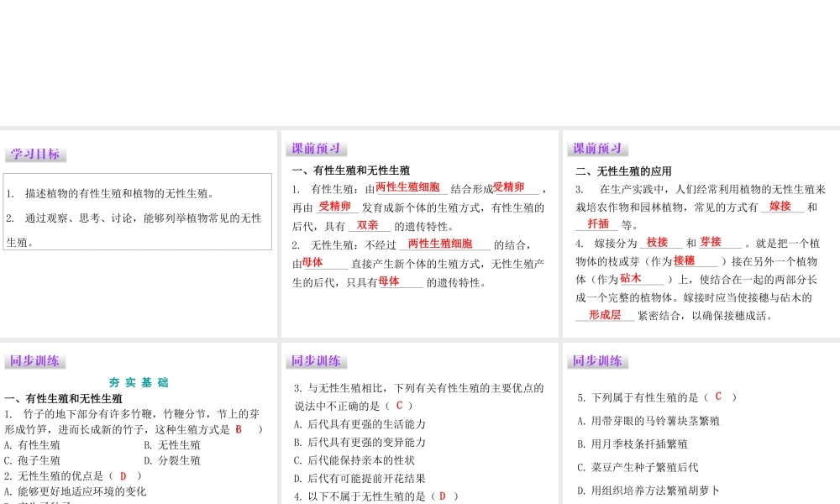
Task: Click the red answer 形成层
Action: click(x=605, y=315)
